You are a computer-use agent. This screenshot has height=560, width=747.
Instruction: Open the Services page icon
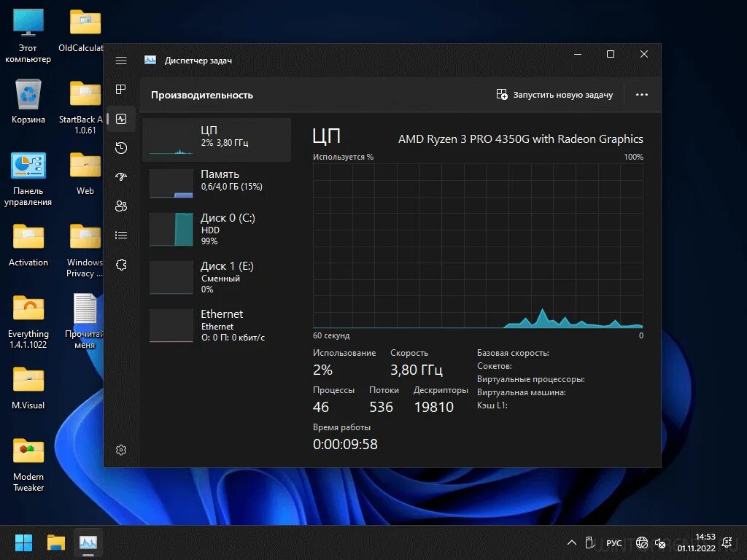click(x=121, y=265)
